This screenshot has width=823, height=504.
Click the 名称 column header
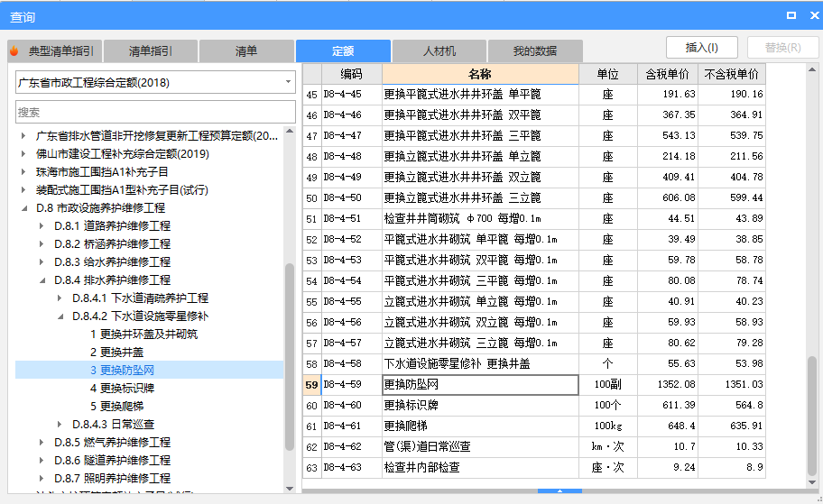480,74
